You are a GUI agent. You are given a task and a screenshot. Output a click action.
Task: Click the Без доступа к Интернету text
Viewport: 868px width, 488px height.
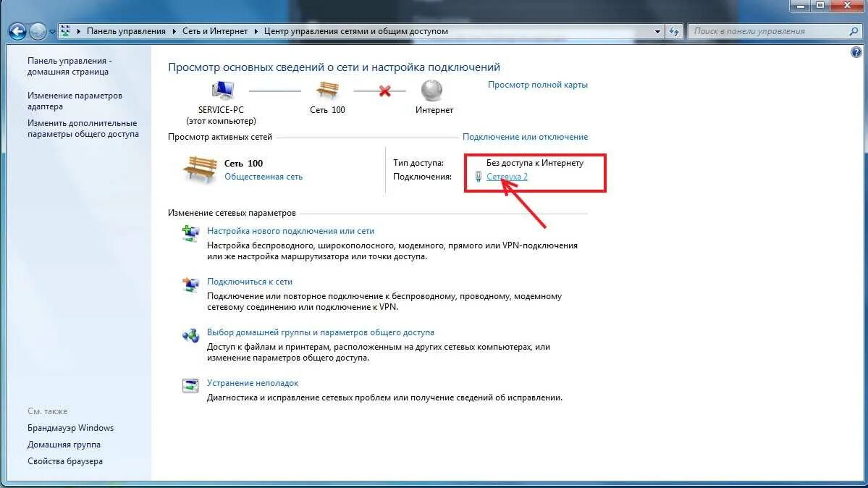pyautogui.click(x=535, y=163)
